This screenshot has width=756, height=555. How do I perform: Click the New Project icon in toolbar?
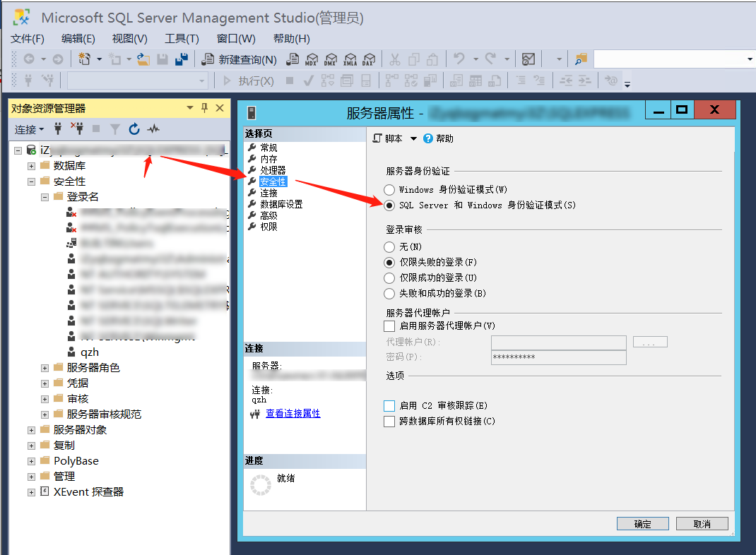(x=84, y=59)
